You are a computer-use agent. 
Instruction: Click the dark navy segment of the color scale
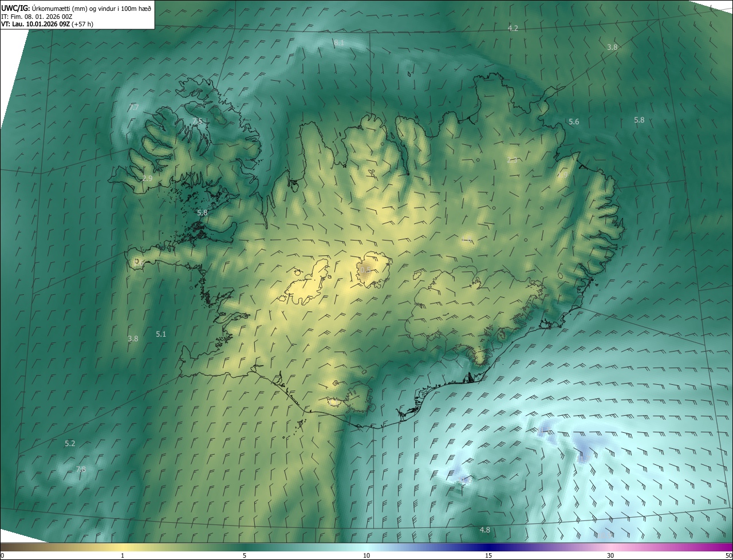tap(488, 547)
